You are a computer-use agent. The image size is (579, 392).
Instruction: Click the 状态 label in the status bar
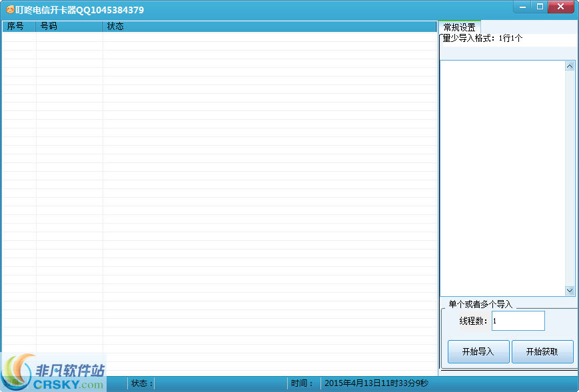click(x=142, y=383)
